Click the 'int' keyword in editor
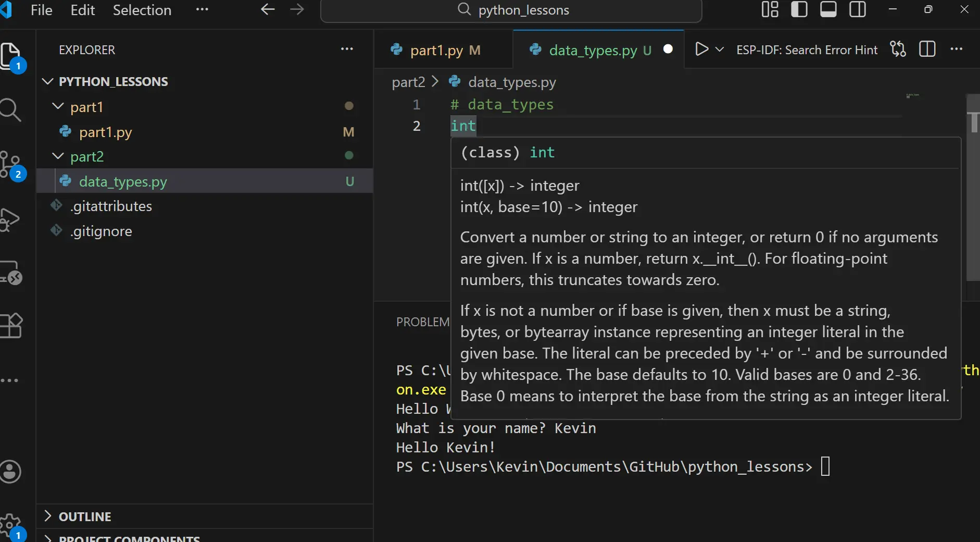Viewport: 980px width, 542px height. point(463,126)
